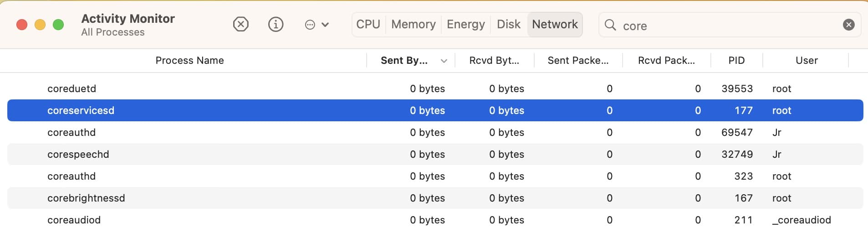
Task: Select the coreaudiod process row
Action: pos(435,220)
